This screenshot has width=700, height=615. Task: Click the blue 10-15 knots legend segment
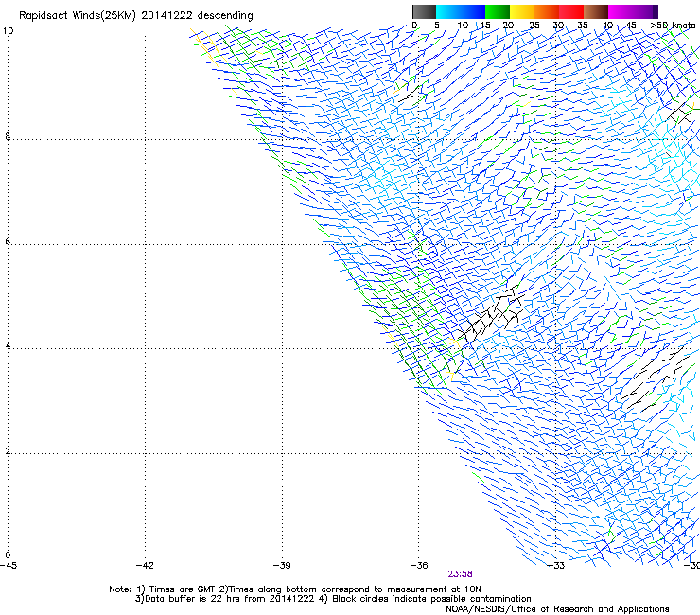tap(473, 11)
